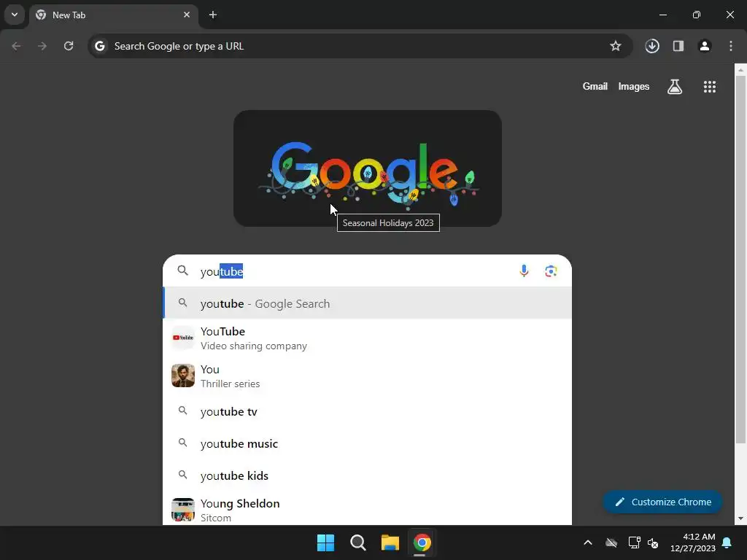Close the New Tab tab
The height and width of the screenshot is (560, 747).
pyautogui.click(x=187, y=15)
